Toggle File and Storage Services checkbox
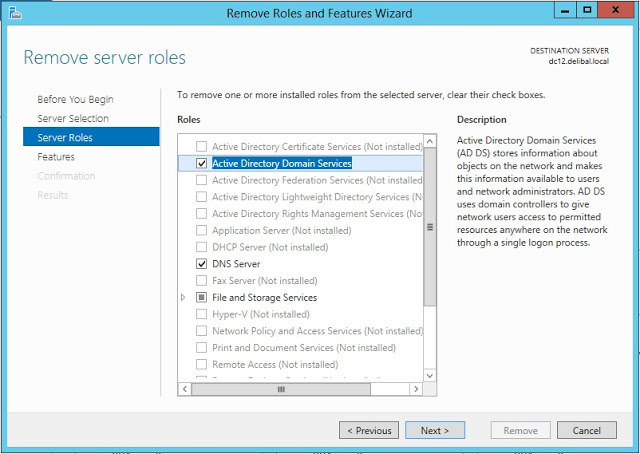640x454 pixels. click(202, 298)
